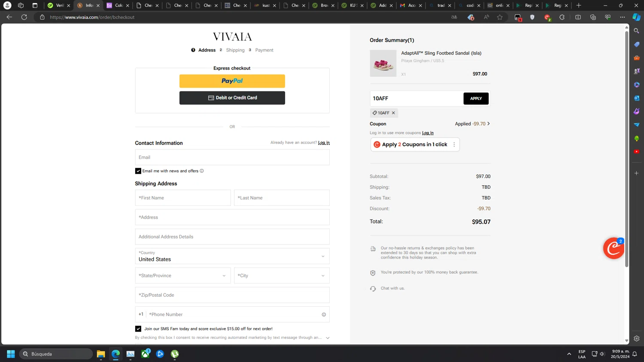Click the coupon code input containing 10AFF
644x362 pixels.
(x=416, y=99)
